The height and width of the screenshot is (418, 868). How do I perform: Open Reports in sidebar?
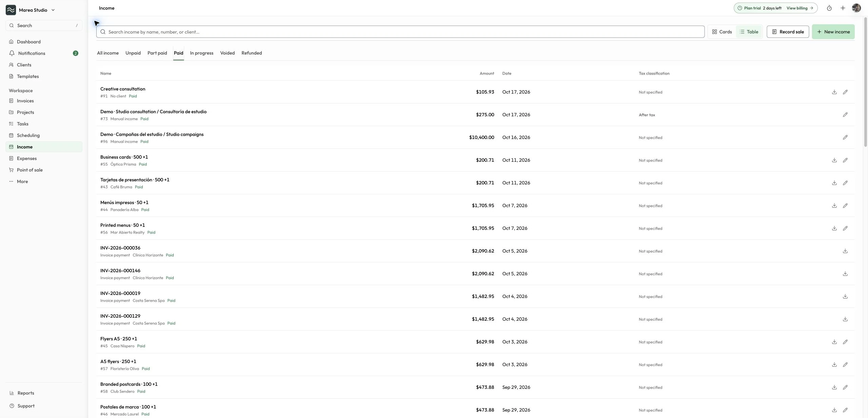[44, 393]
